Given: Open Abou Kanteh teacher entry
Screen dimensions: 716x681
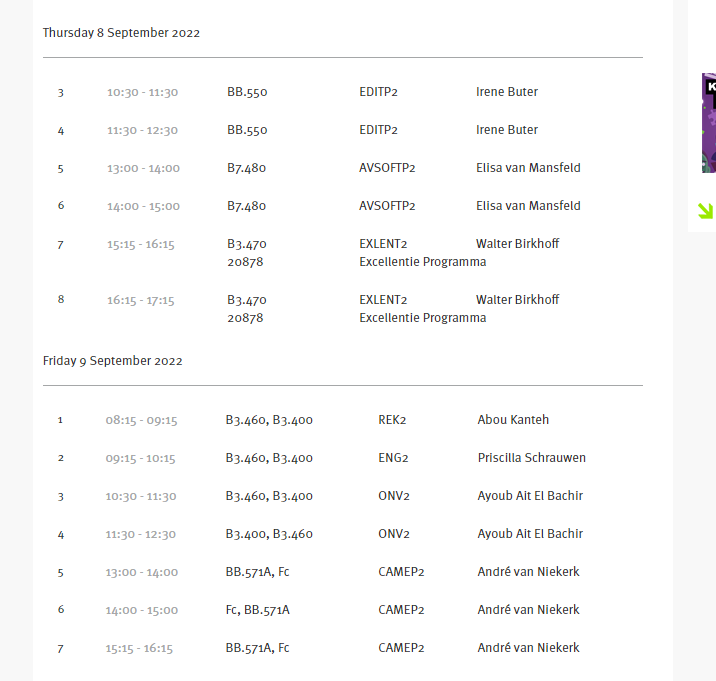Looking at the screenshot, I should [513, 420].
